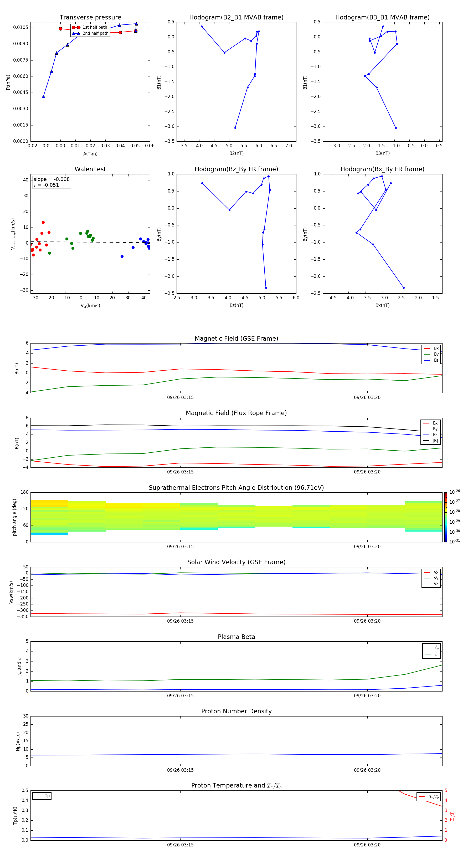The image size is (473, 868).
Task: Click the 'pitch angle (deg)' axis label
Action: [14, 517]
